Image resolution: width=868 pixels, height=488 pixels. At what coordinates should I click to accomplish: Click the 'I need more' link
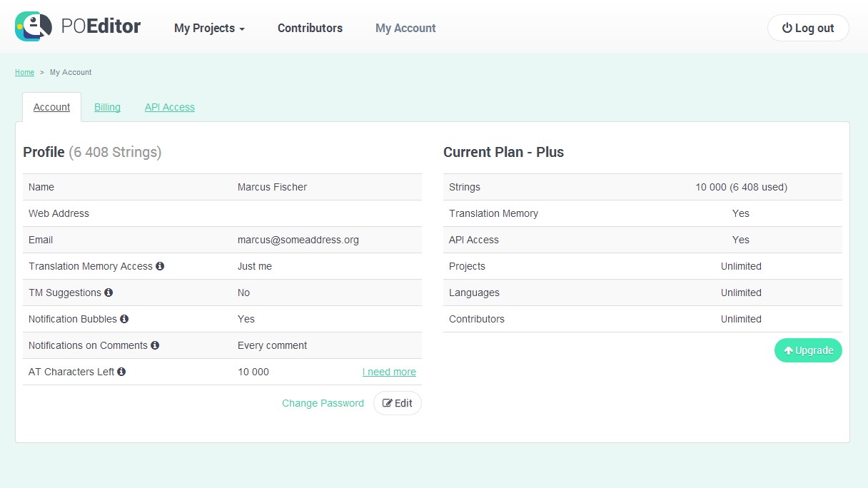[x=389, y=372]
